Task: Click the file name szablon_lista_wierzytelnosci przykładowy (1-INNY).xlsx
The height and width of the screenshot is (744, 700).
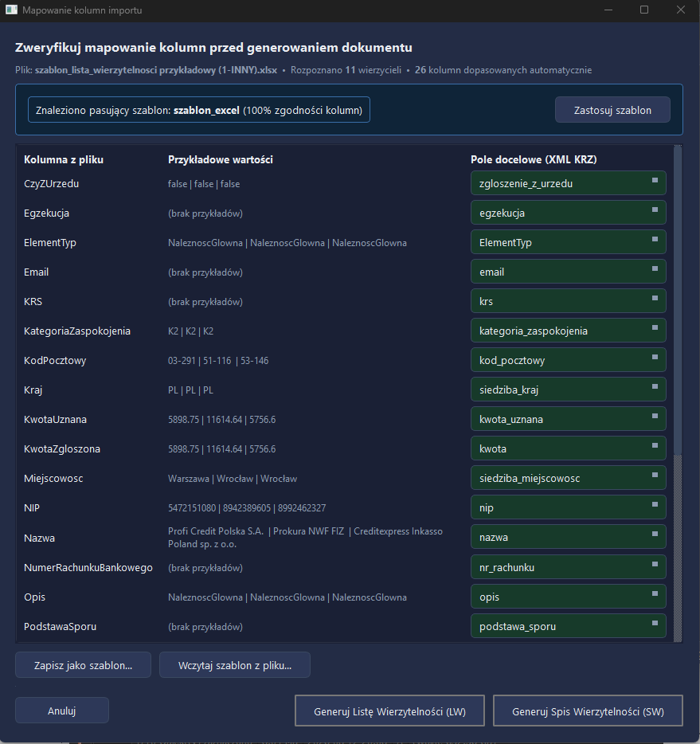Action: click(x=155, y=70)
